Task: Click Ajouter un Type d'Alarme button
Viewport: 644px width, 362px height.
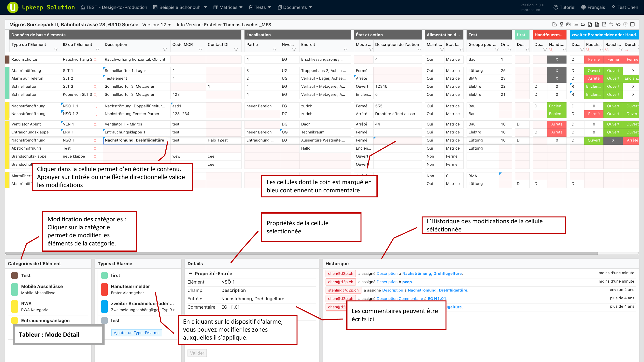Action: (136, 333)
